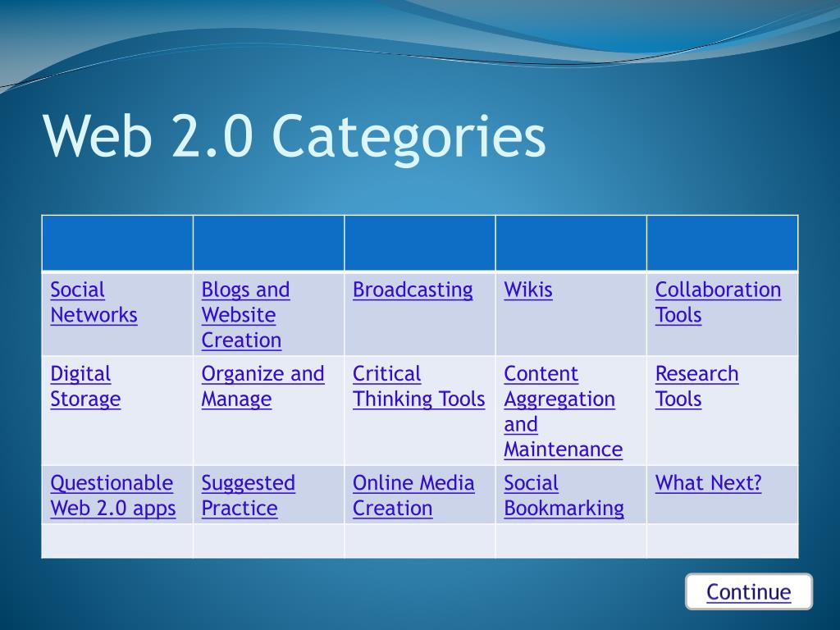The width and height of the screenshot is (840, 630).
Task: Open the Online Media Creation link
Action: pyautogui.click(x=413, y=495)
